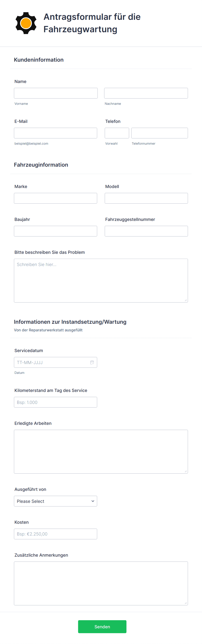Click the Kilometerstand am Tag des Service field
Image resolution: width=202 pixels, height=644 pixels.
point(55,402)
